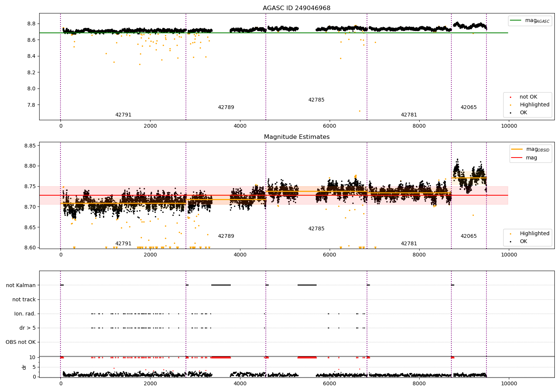Screen dimensions: 560x392
Task: Select the "not track" row label
Action: tap(24, 299)
